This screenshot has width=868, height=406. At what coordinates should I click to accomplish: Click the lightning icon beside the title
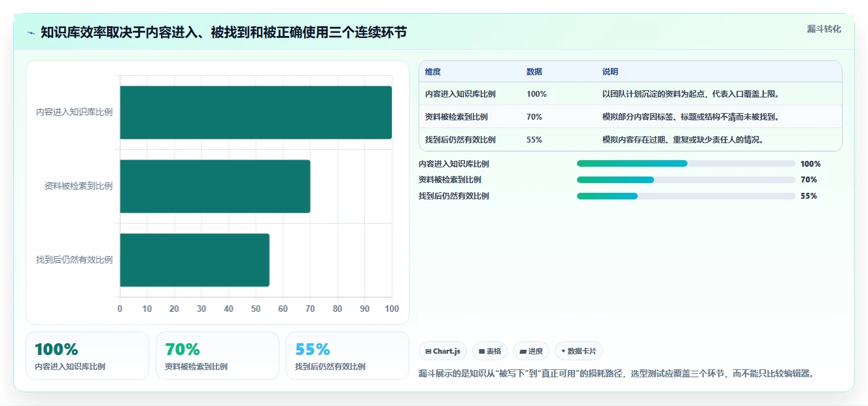click(31, 33)
